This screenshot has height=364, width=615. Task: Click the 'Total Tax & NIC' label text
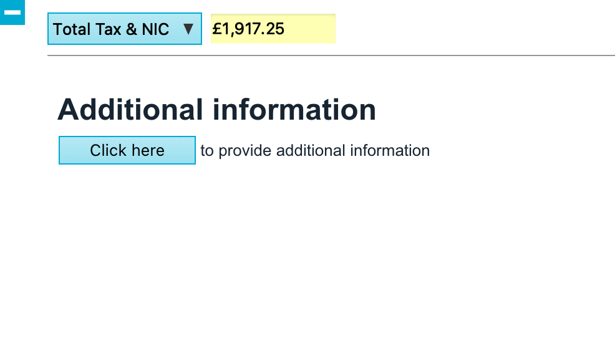point(111,29)
